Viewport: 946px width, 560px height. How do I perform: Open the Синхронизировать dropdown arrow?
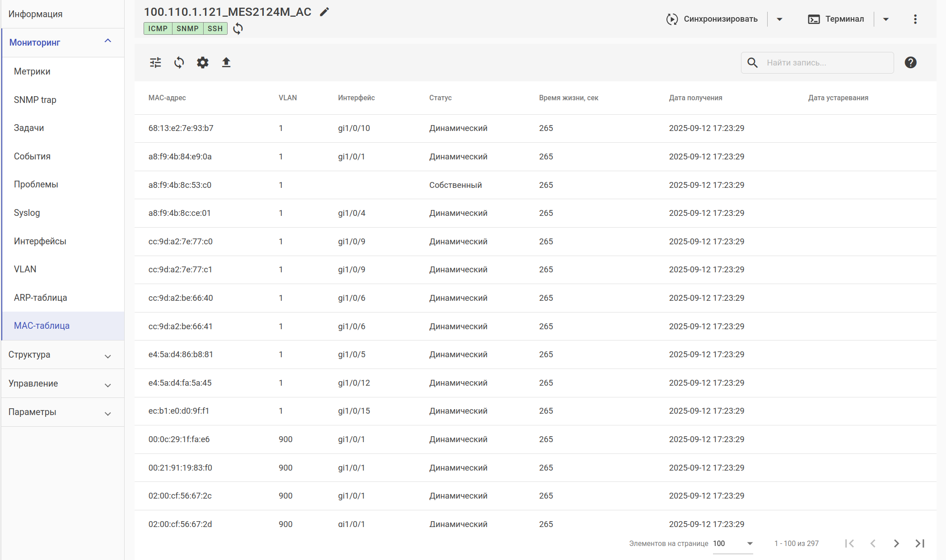pos(779,19)
